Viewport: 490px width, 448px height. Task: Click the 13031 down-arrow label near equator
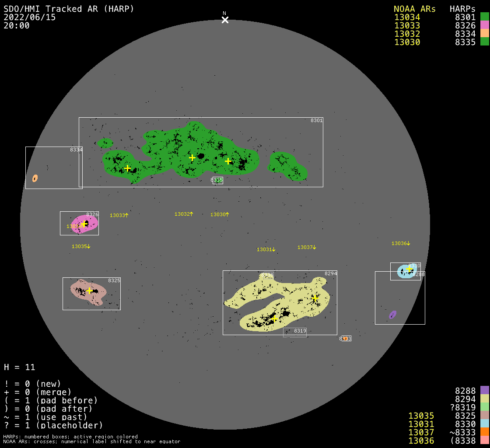click(266, 249)
